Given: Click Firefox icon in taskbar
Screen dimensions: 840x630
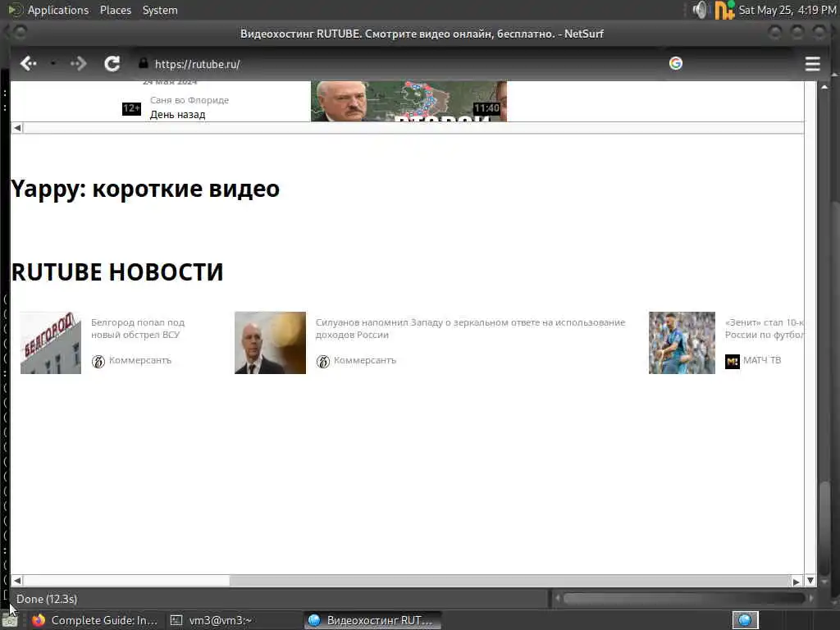Looking at the screenshot, I should tap(39, 620).
